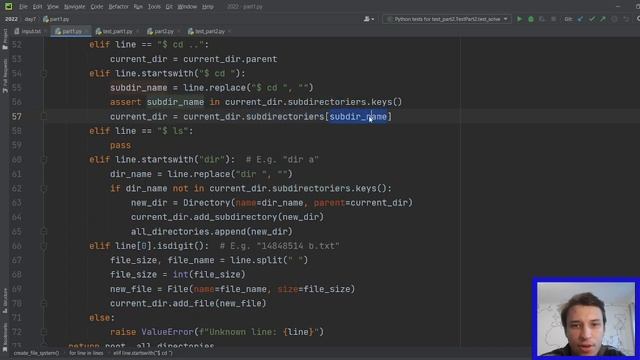Click the elif line.startswith bottom breadcrumb

(x=143, y=353)
